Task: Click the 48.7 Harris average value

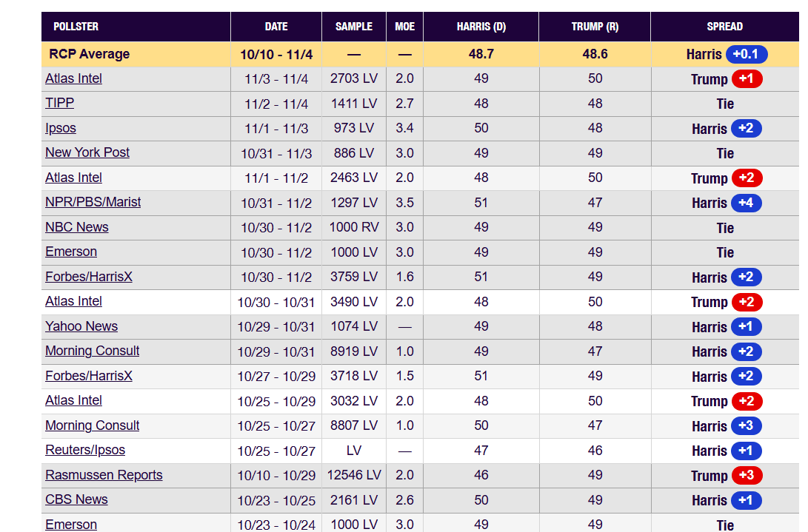Action: click(481, 54)
